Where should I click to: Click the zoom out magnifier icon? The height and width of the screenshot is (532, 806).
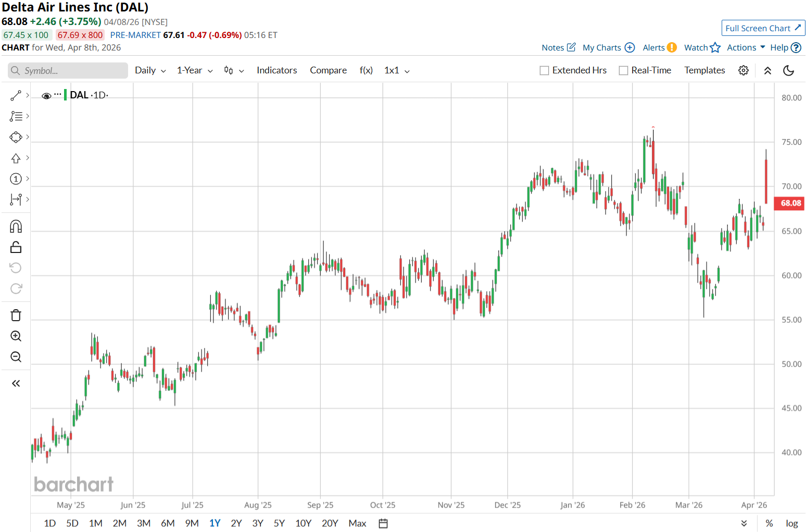coord(16,357)
